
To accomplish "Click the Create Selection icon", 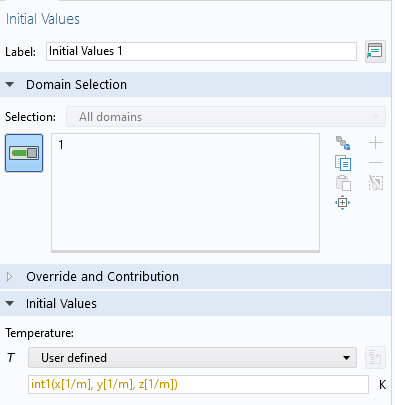I will pos(343,143).
